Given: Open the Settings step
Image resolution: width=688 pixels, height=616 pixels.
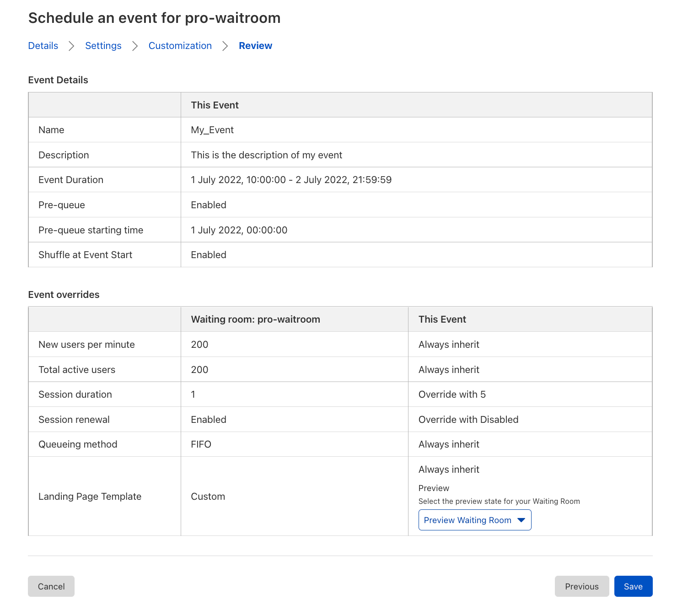Looking at the screenshot, I should click(x=103, y=46).
